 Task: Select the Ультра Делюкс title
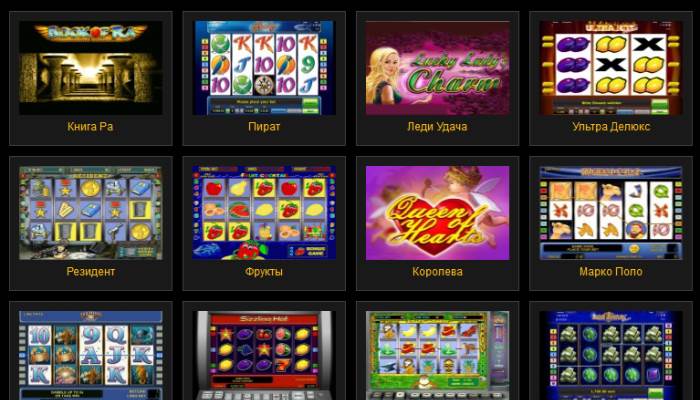pos(611,126)
